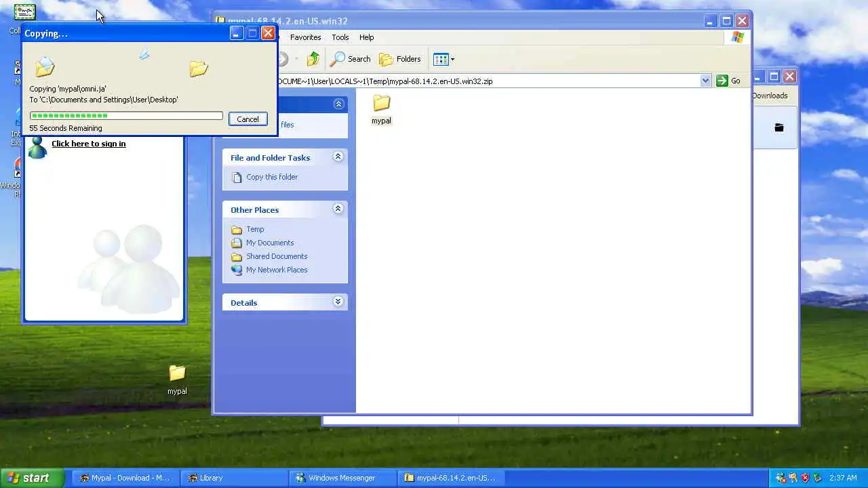This screenshot has height=488, width=868.
Task: Open My Network Places link
Action: 277,270
